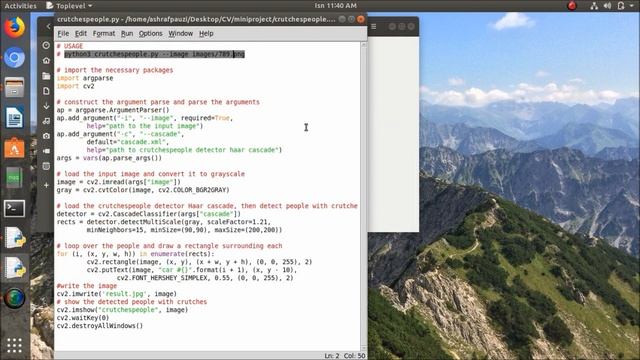Click 'args = vars(ap.parse_args())' line
This screenshot has height=360, width=640.
point(109,158)
